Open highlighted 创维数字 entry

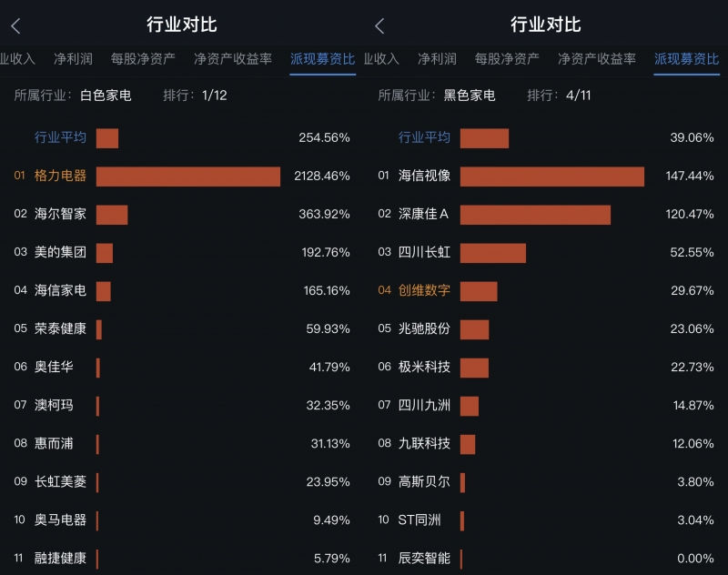pyautogui.click(x=424, y=291)
